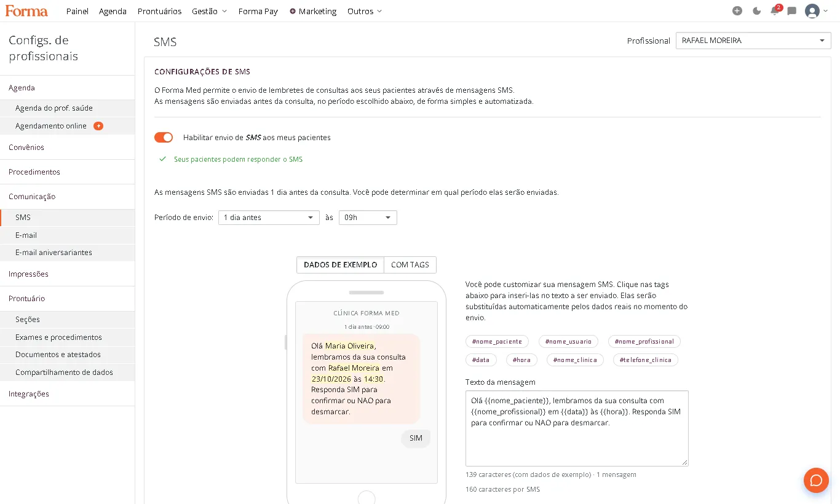Insert the #telefone_clinica tag
Screen dimensions: 840x504
coord(646,360)
